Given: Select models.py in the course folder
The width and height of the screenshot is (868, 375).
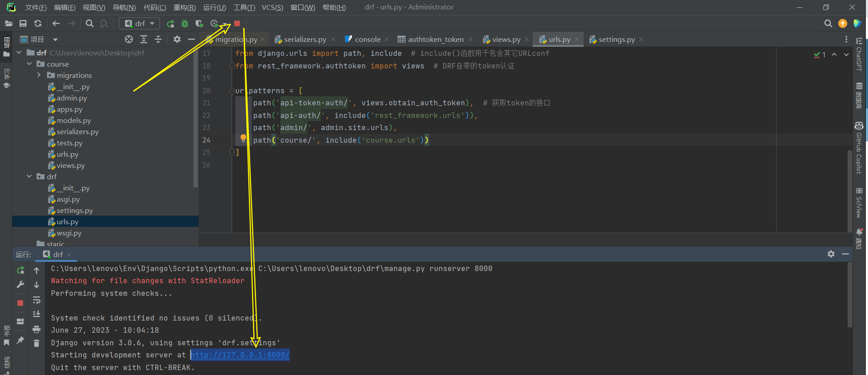Looking at the screenshot, I should 74,121.
